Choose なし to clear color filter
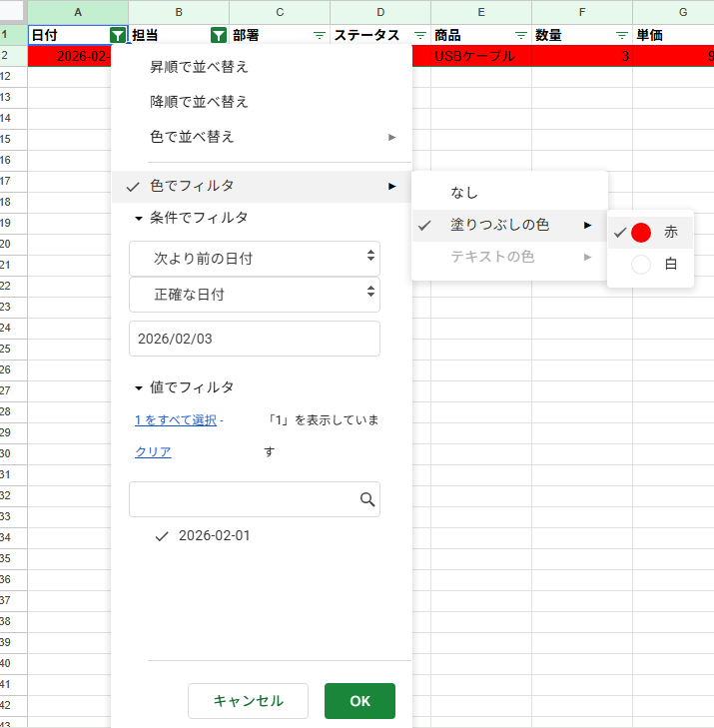The width and height of the screenshot is (714, 728). pos(464,192)
